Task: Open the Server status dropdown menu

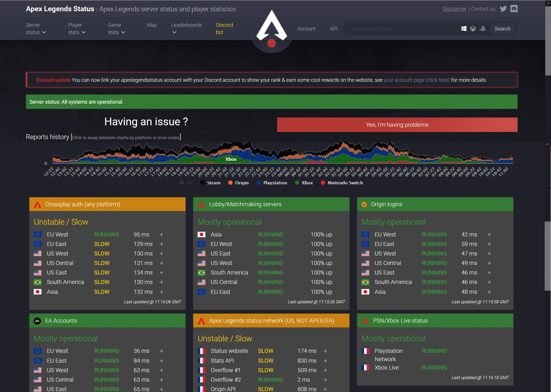Action: pyautogui.click(x=36, y=29)
